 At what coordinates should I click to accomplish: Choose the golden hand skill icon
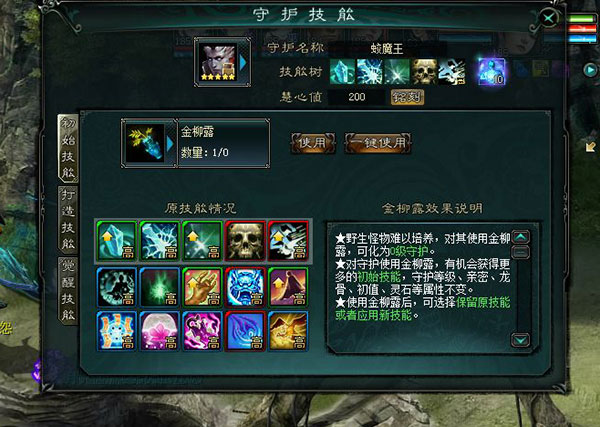[202, 287]
